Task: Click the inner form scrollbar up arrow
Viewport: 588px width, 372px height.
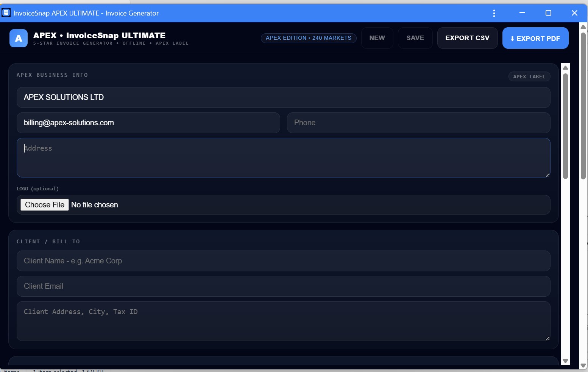Action: [x=565, y=68]
